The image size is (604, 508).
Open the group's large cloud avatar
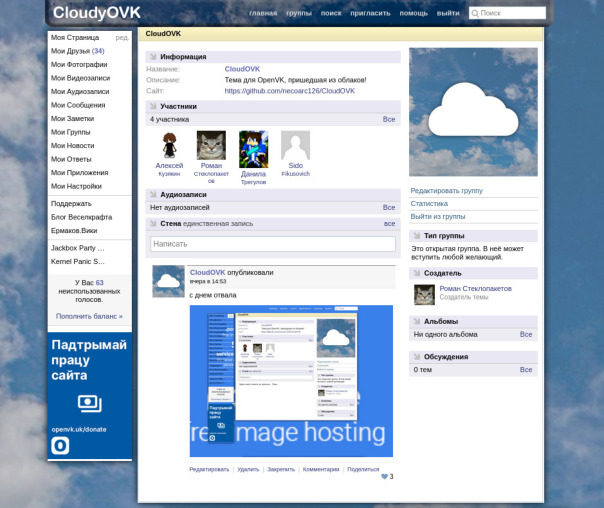(x=473, y=112)
